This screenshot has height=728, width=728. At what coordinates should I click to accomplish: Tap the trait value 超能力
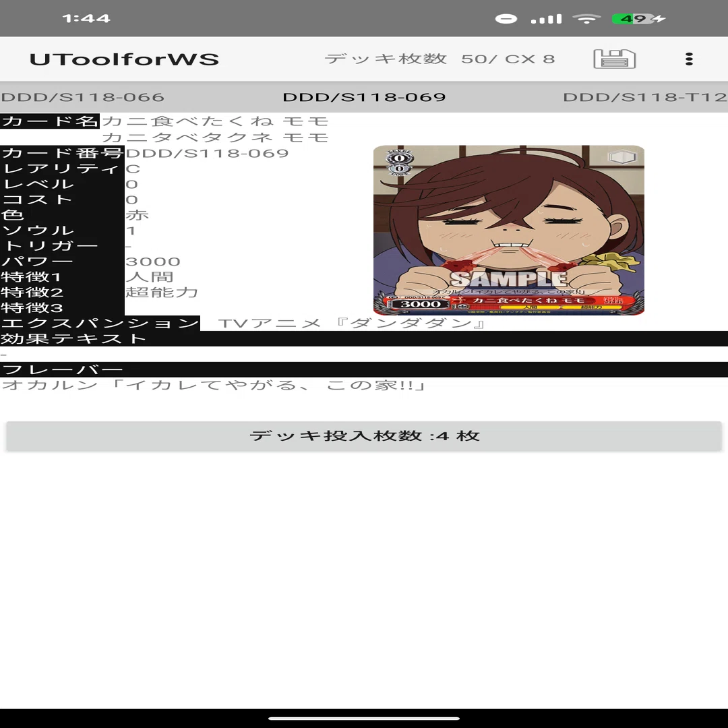(x=162, y=292)
